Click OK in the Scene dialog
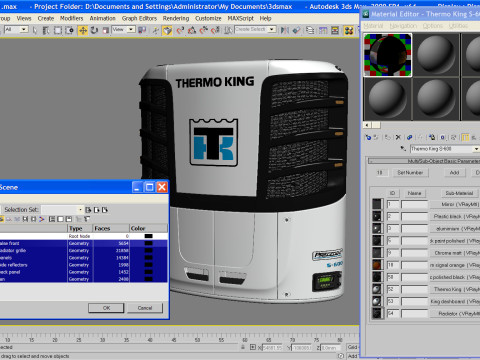Viewport: 480px width, 360px height. pos(106,308)
